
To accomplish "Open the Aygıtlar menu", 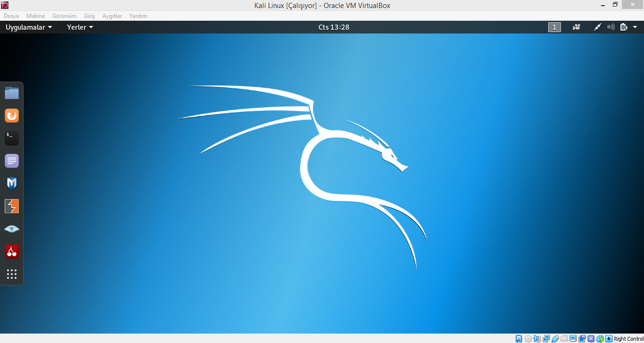I will click(x=112, y=16).
